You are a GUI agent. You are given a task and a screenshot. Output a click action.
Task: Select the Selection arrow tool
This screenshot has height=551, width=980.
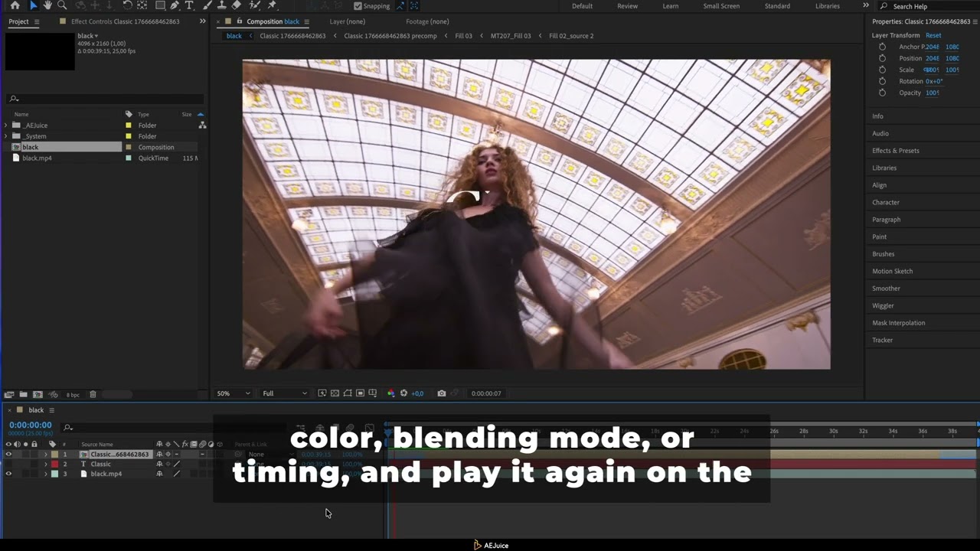(33, 5)
